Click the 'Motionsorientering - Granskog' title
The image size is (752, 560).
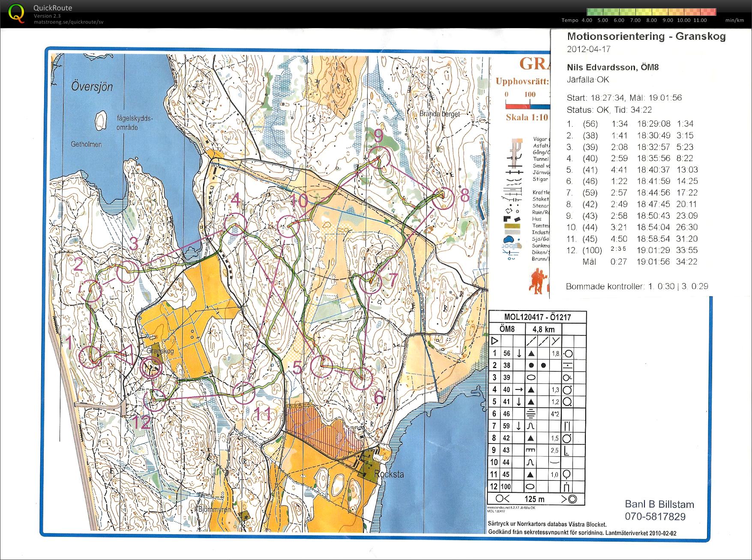click(646, 36)
